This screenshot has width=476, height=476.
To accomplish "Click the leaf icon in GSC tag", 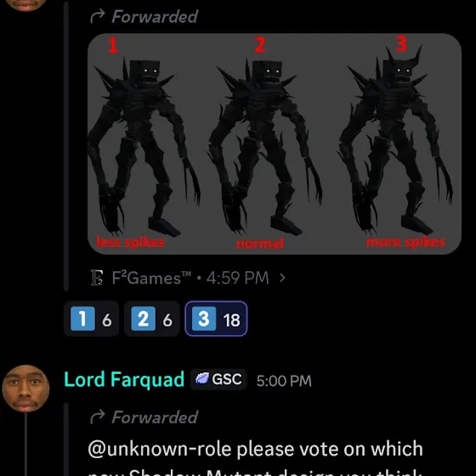I will (202, 379).
